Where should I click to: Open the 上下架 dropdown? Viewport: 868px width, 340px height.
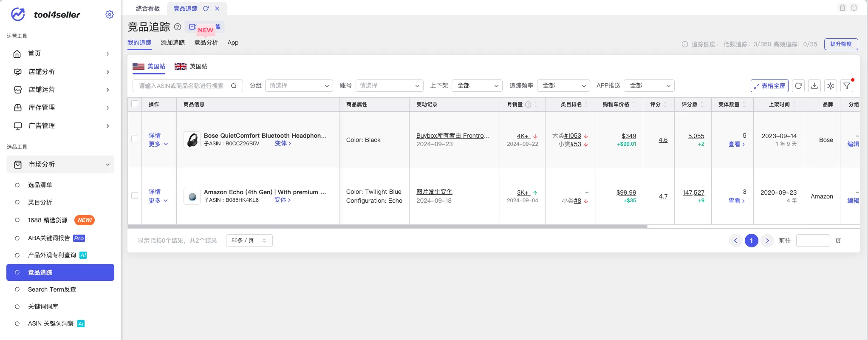[x=477, y=86]
